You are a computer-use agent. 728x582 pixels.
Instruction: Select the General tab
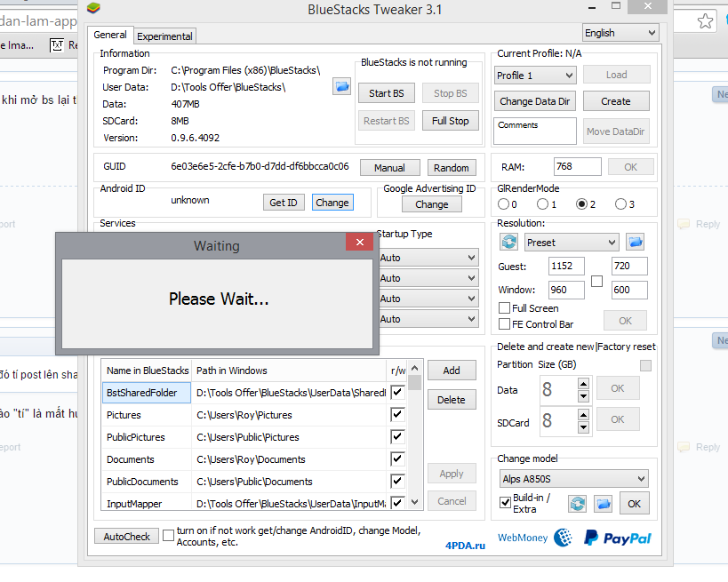pyautogui.click(x=110, y=36)
